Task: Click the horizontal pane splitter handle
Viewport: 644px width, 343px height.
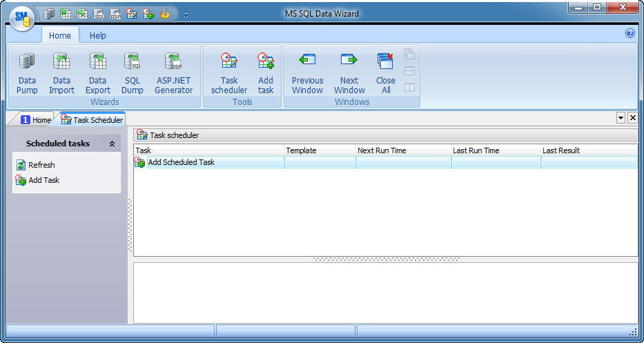Action: pyautogui.click(x=386, y=259)
